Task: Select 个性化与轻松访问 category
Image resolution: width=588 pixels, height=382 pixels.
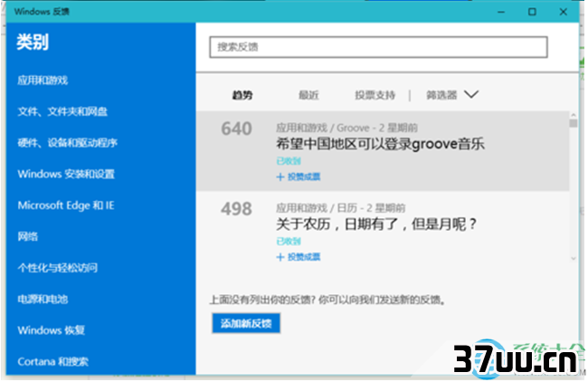Action: pyautogui.click(x=57, y=268)
